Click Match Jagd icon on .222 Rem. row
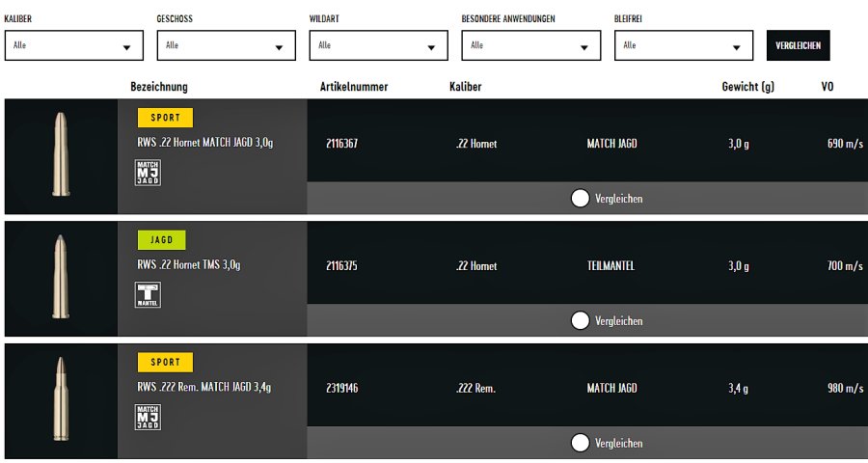 click(148, 417)
